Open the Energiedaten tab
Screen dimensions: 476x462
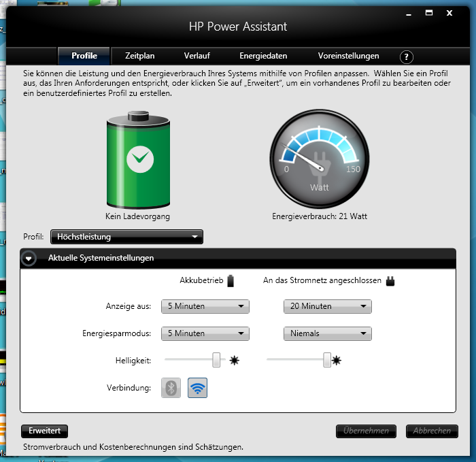click(263, 56)
